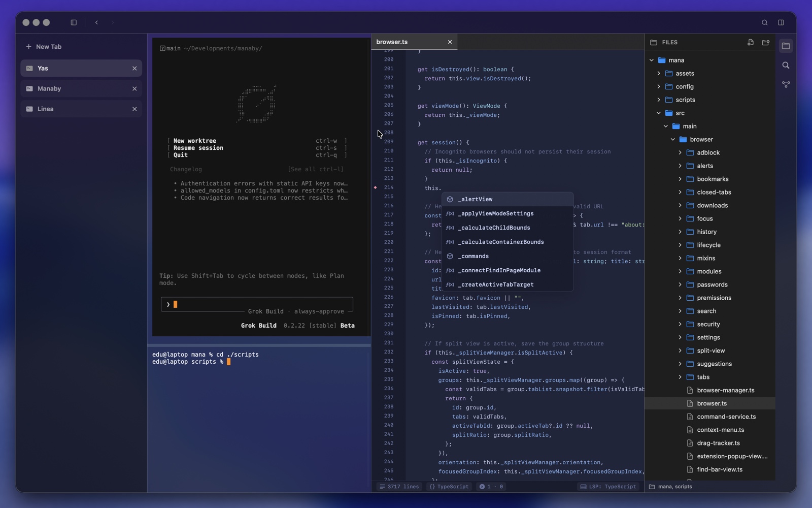Click the breakpoint marker on line 214
The image size is (812, 508).
tap(376, 187)
